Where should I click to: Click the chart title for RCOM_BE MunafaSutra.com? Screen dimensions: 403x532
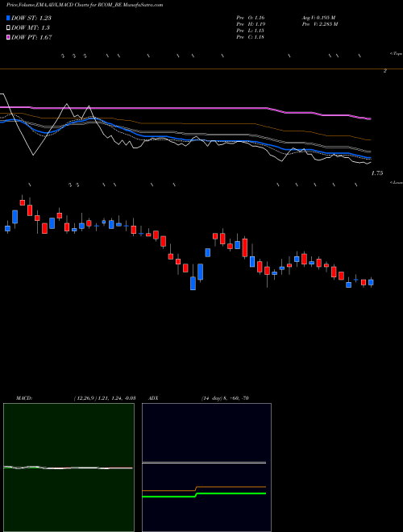coord(85,5)
